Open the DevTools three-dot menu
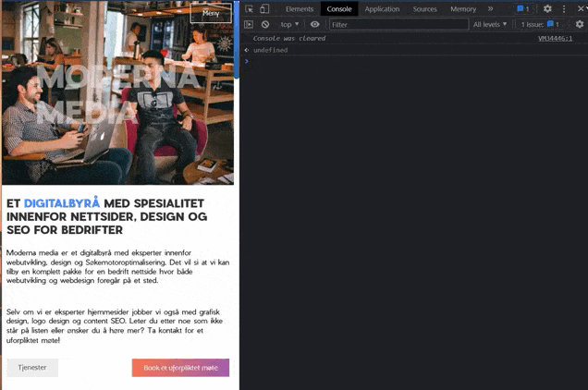The image size is (588, 390). click(x=564, y=8)
